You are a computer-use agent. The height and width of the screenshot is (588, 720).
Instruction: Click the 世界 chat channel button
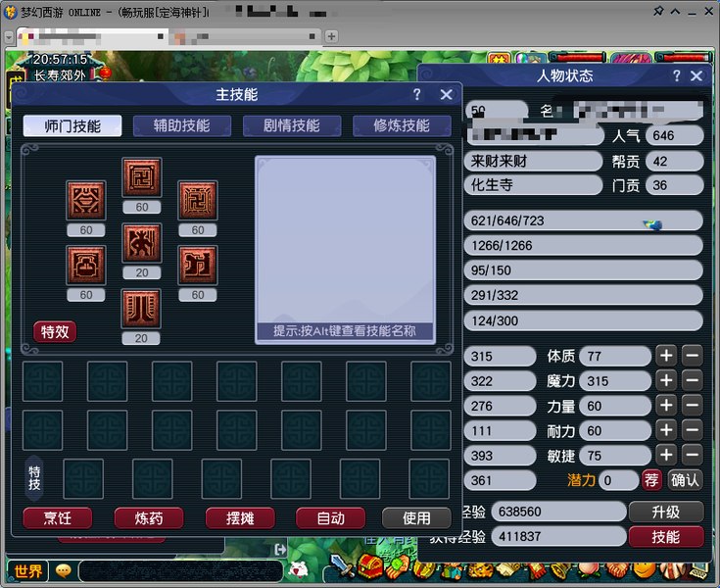coord(28,571)
